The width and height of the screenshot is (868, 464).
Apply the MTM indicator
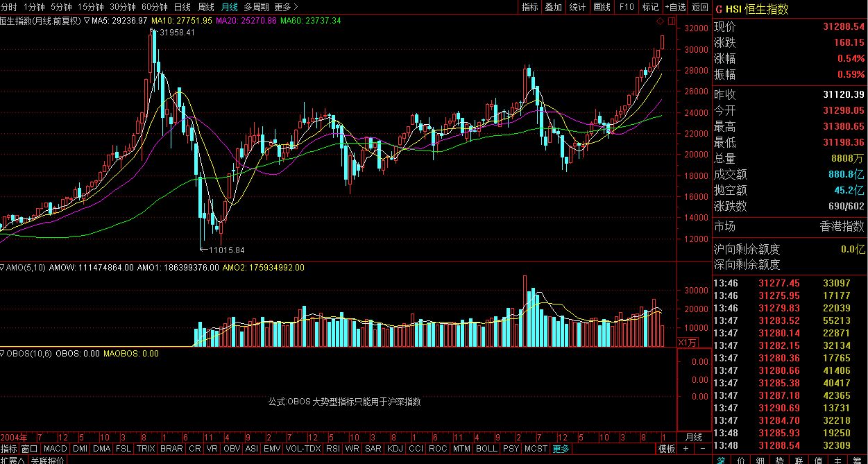[x=461, y=449]
